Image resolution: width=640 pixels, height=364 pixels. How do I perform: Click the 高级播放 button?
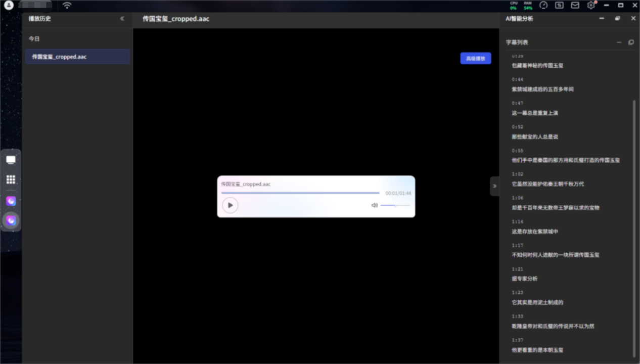475,59
